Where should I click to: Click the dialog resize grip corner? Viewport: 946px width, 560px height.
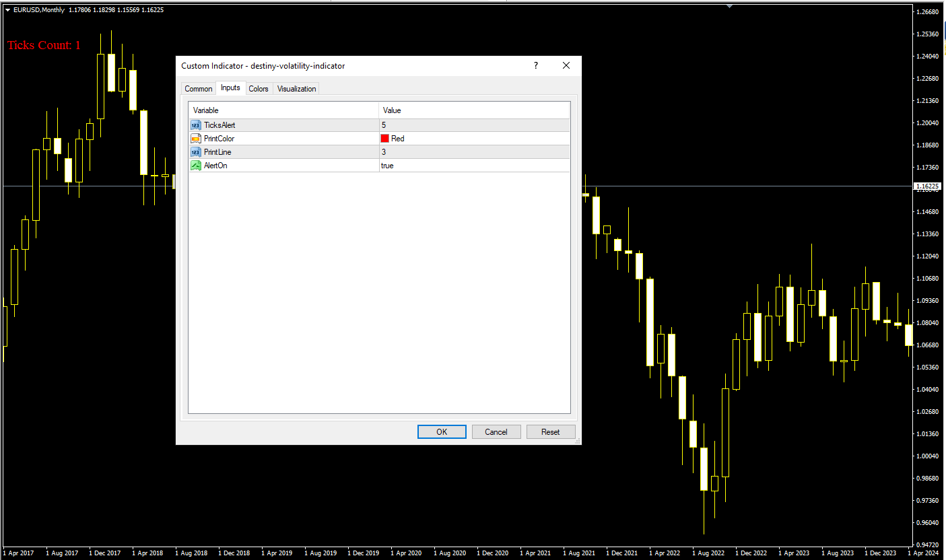[577, 441]
